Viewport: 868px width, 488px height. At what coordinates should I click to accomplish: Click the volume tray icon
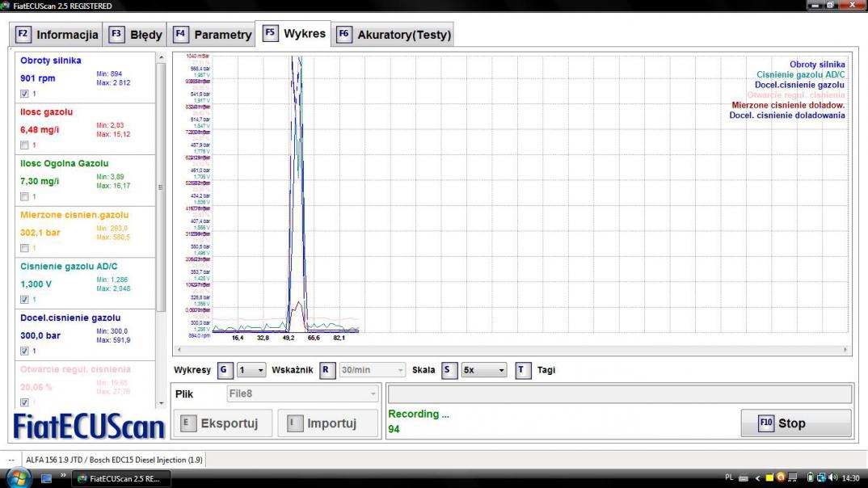click(x=833, y=477)
